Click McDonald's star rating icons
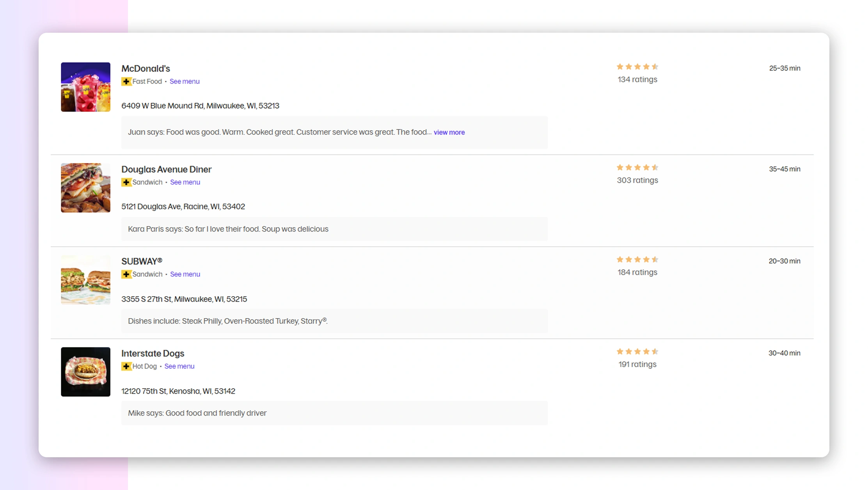868x490 pixels. tap(637, 67)
